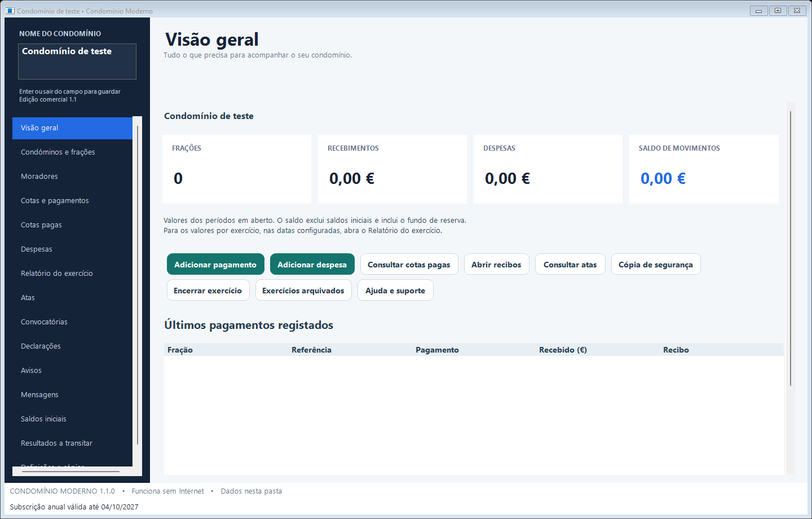Click the Frações count value 0
The width and height of the screenshot is (812, 519).
178,179
